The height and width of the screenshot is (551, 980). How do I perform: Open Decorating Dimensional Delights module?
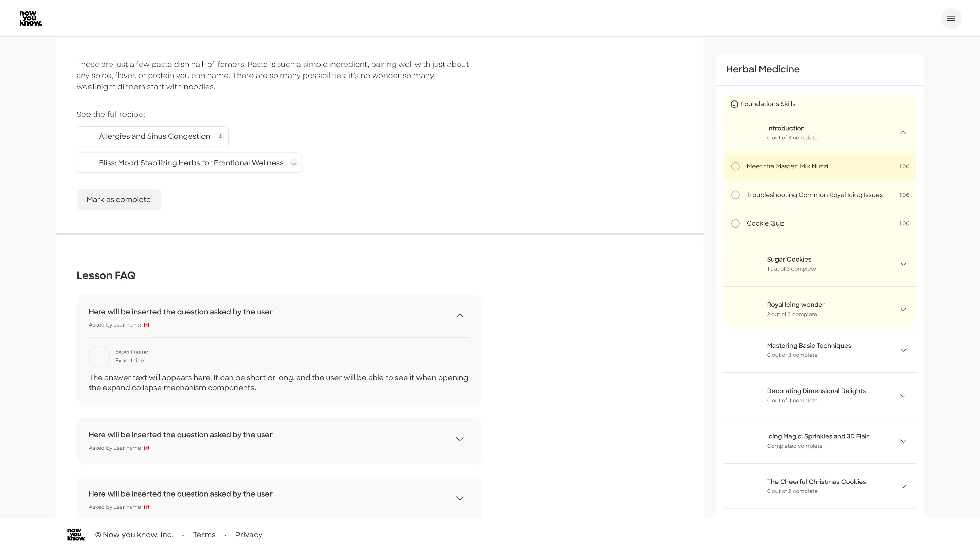(903, 396)
